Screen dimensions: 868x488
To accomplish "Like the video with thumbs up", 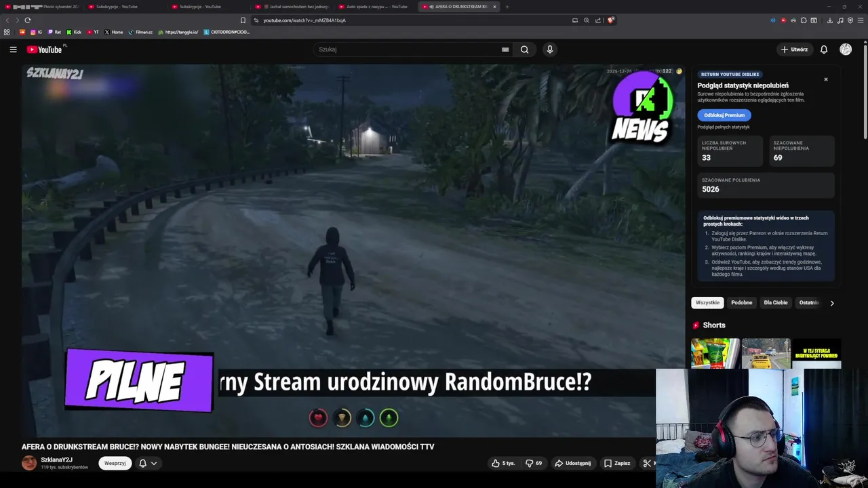I will (x=503, y=464).
